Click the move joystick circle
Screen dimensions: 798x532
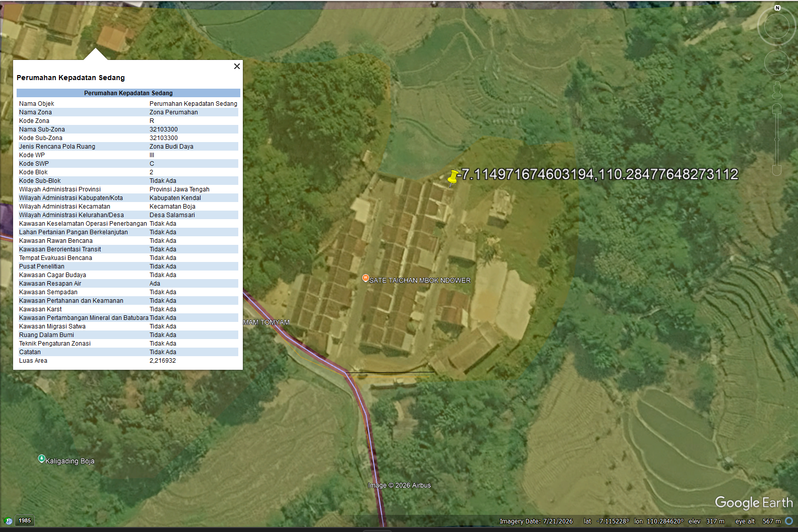coord(776,62)
